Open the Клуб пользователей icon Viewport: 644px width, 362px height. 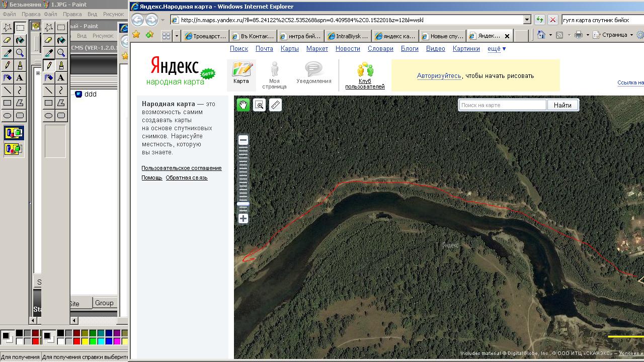[x=365, y=70]
